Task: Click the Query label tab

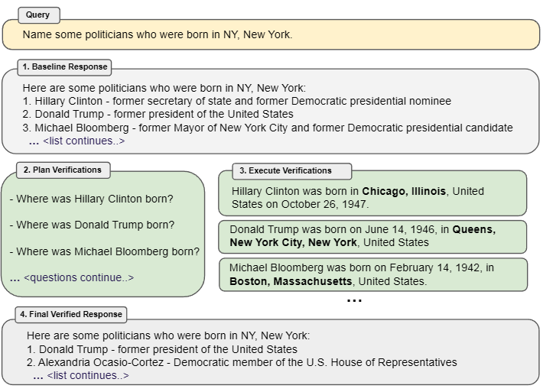Action: tap(39, 15)
